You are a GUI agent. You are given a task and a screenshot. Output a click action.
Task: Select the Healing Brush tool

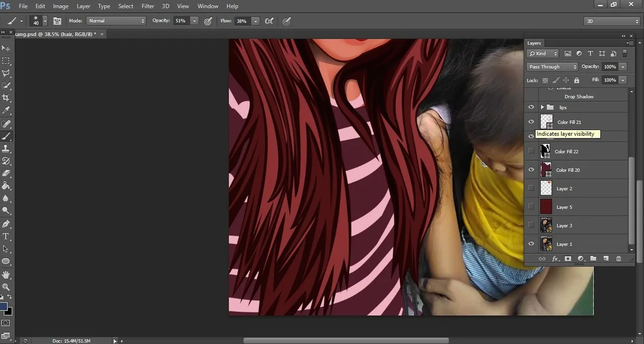[6, 124]
